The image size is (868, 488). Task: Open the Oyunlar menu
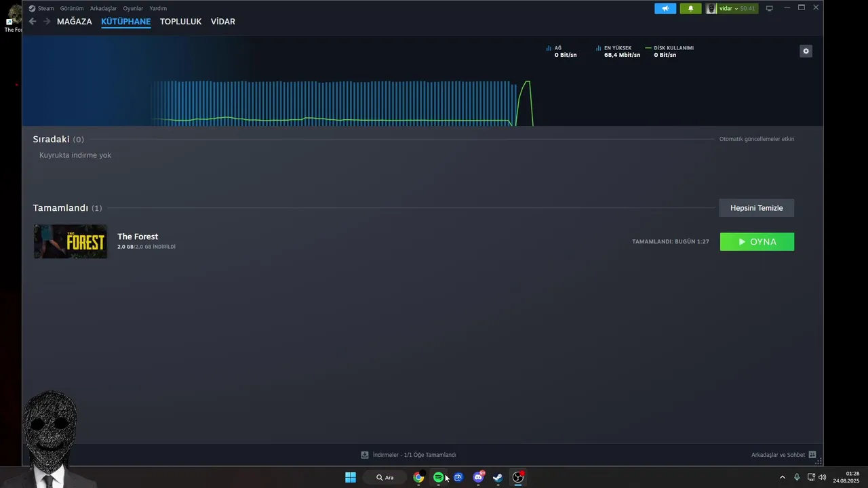tap(133, 8)
